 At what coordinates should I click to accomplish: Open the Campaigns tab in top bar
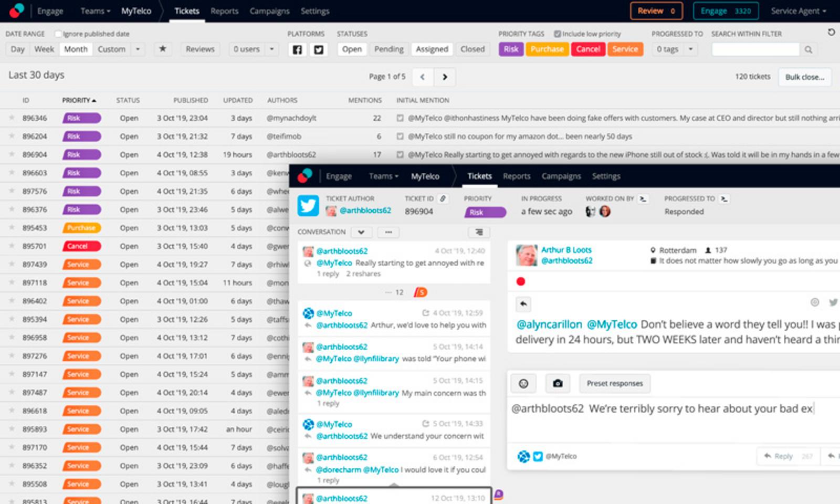269,11
